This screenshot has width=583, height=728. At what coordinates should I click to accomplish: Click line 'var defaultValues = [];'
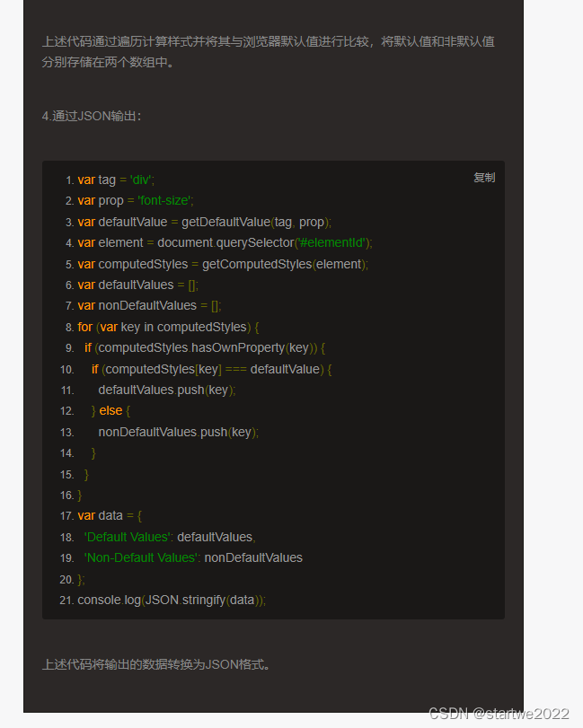[x=138, y=285]
